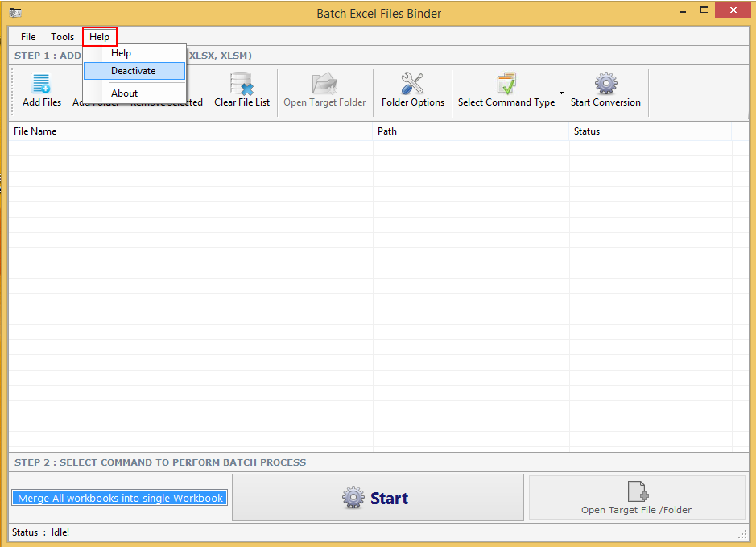
Task: Select Deactivate from the Help menu
Action: coord(134,71)
